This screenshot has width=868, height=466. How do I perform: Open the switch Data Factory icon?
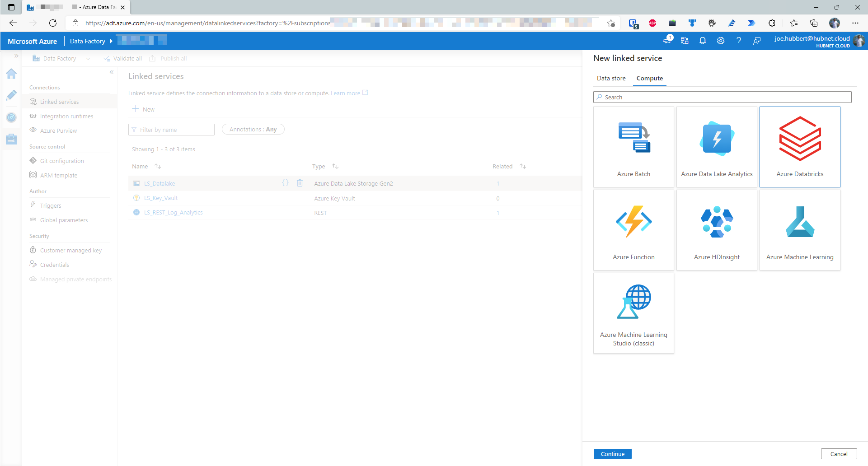point(684,41)
